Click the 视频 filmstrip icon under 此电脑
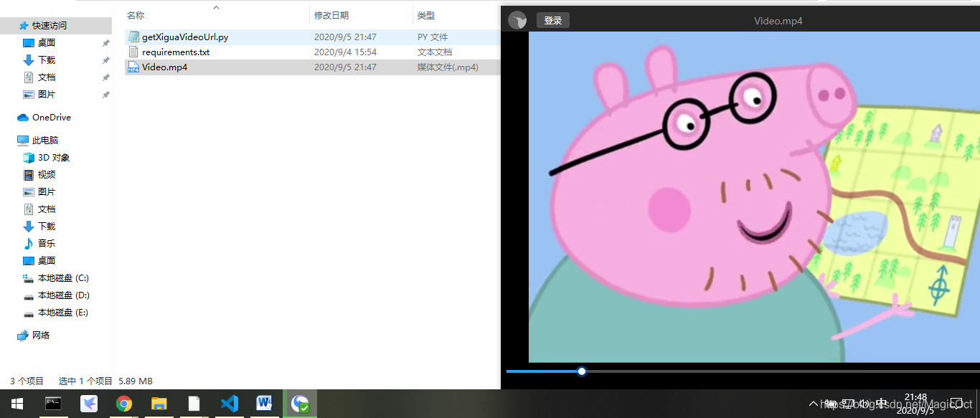This screenshot has width=980, height=418. (x=29, y=175)
